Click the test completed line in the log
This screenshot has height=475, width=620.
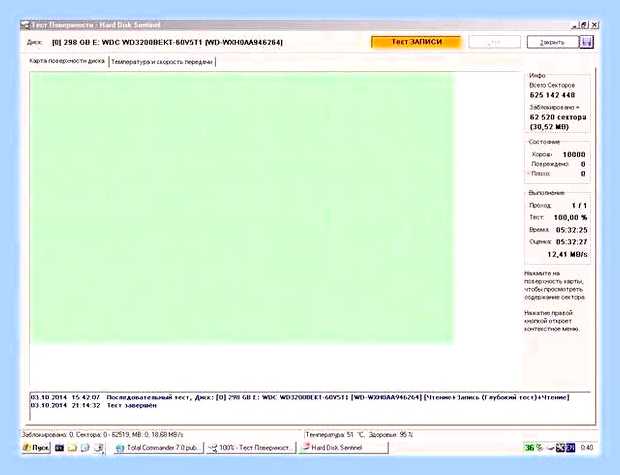(x=94, y=405)
